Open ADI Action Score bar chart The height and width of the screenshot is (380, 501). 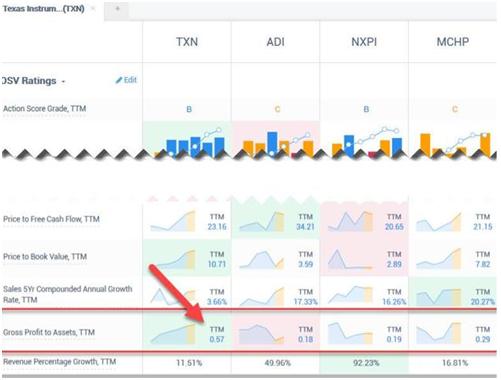[277, 143]
